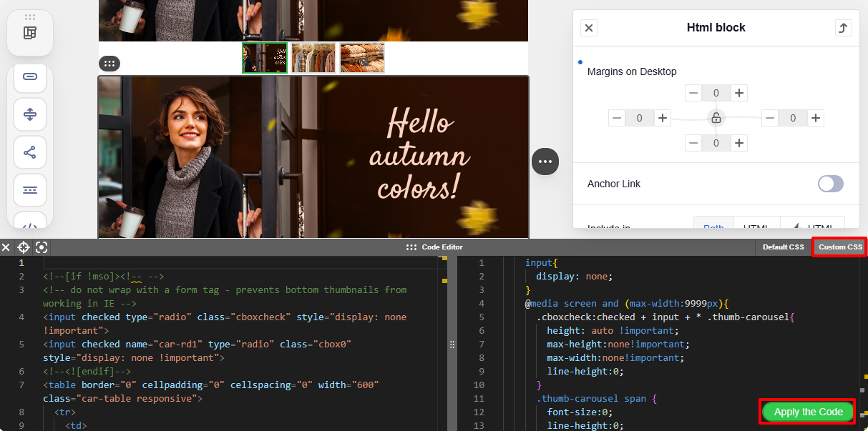Decrease the bottom margin value
Viewport: 868px width, 431px height.
693,143
